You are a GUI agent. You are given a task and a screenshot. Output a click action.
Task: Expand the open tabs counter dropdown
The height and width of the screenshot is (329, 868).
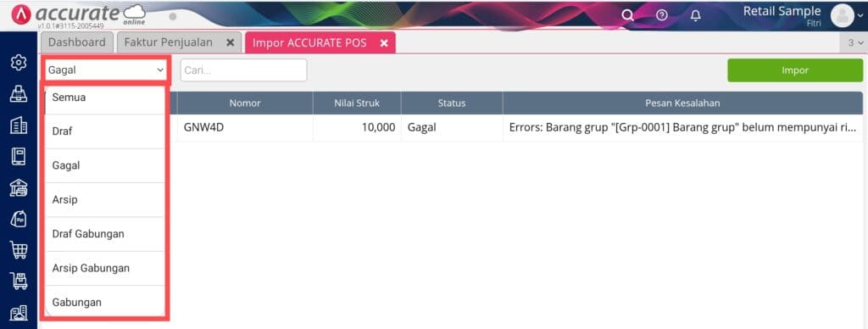[855, 42]
